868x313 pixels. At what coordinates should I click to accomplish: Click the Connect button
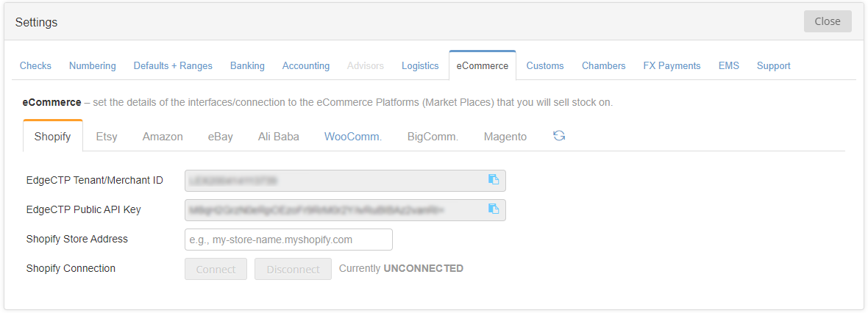coord(216,270)
